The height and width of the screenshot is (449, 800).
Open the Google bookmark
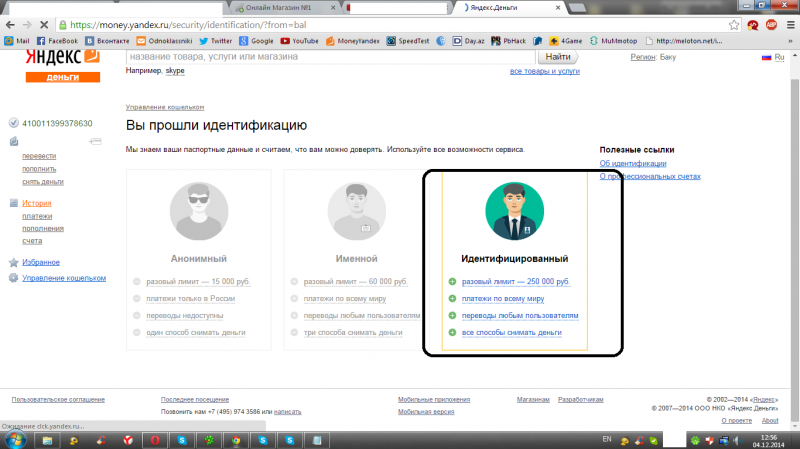(256, 41)
